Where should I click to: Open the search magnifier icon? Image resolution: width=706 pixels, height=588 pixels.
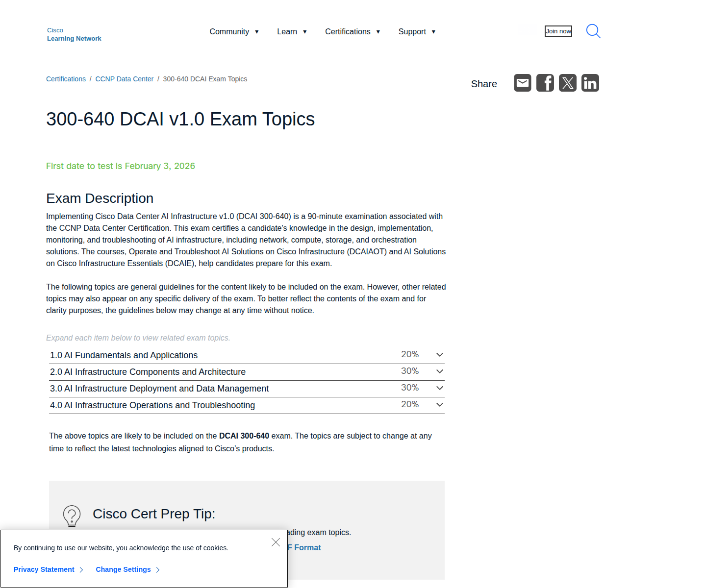tap(593, 31)
